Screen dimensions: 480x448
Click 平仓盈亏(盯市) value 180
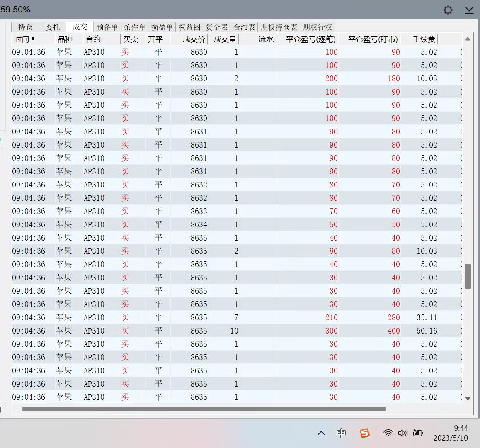pos(394,78)
